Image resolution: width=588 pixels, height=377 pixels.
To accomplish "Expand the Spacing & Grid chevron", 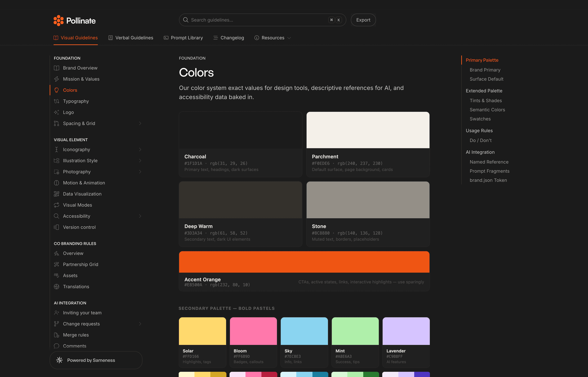I will pos(140,123).
